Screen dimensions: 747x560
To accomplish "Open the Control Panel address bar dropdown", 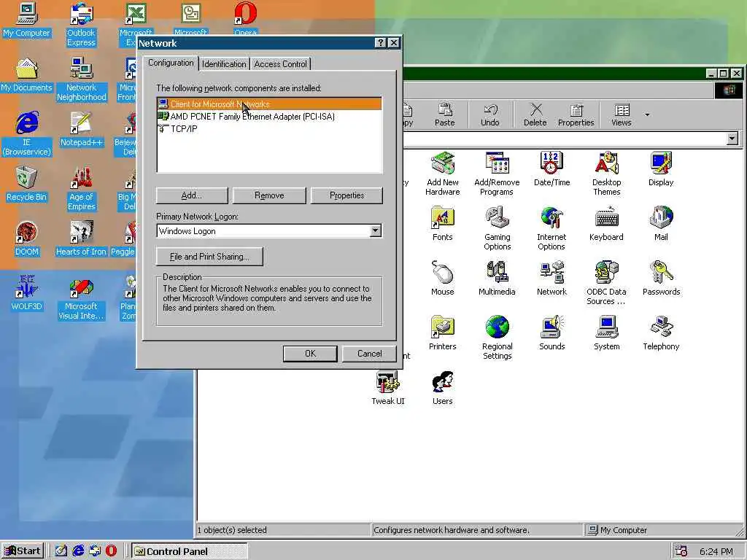I will [x=732, y=139].
